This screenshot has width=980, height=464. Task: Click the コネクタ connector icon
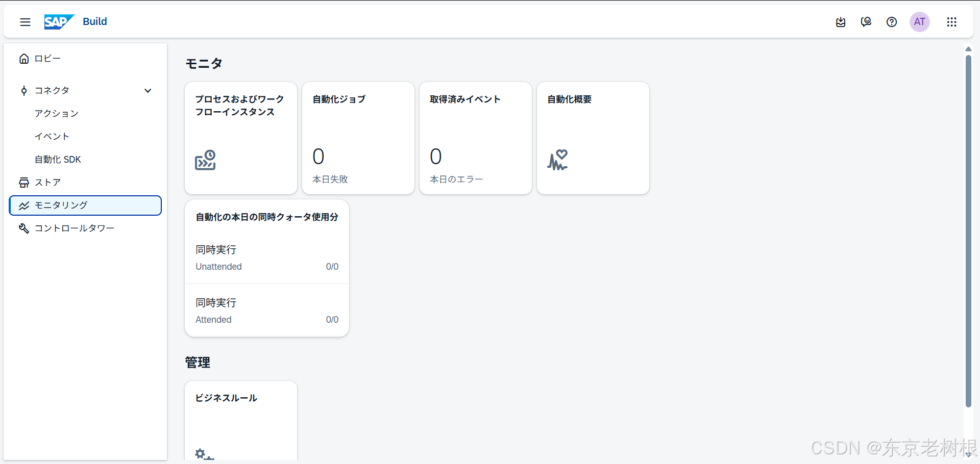pyautogui.click(x=24, y=91)
